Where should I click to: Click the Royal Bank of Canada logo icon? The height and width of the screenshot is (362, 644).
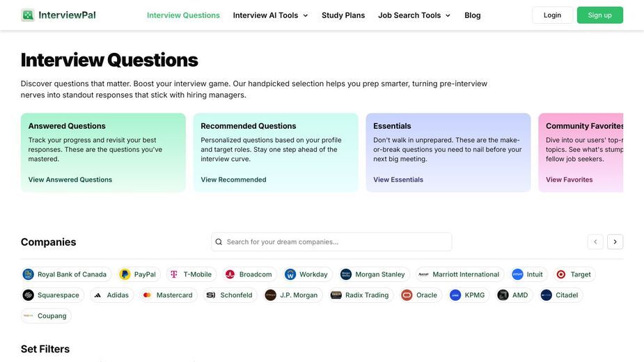pyautogui.click(x=29, y=274)
